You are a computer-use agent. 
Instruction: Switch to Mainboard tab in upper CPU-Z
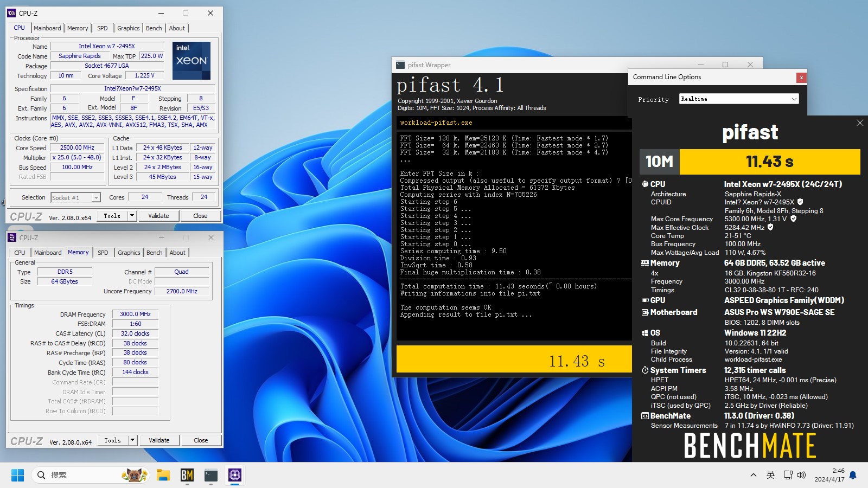click(47, 28)
